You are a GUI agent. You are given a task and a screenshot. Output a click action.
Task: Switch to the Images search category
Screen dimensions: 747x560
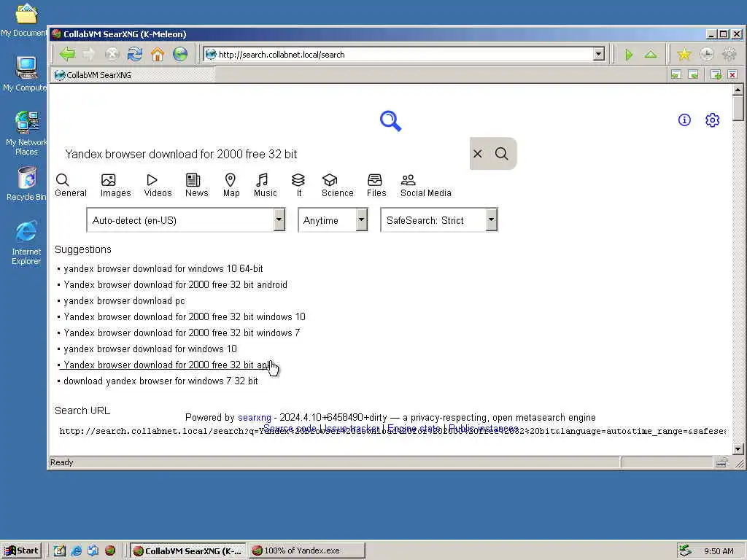pyautogui.click(x=115, y=186)
